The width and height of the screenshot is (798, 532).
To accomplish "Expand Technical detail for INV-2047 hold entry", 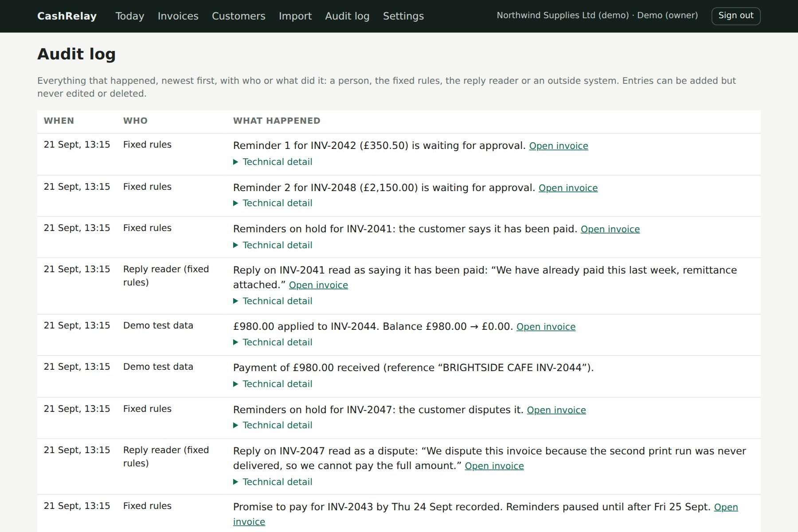I will tap(273, 425).
